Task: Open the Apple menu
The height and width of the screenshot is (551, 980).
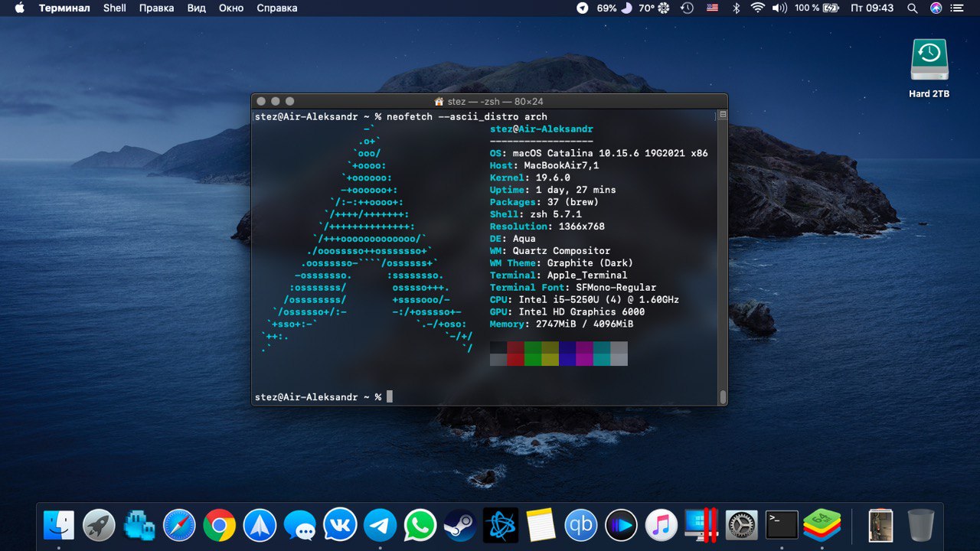Action: click(19, 8)
